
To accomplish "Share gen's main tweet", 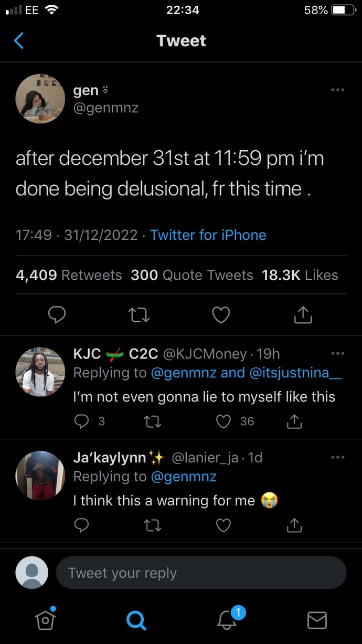I will pos(303,314).
